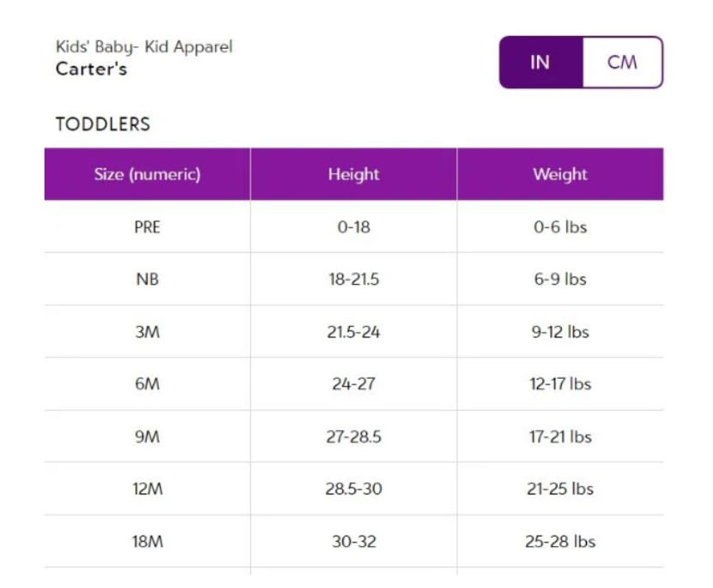
Task: Click the 0-6 lbs weight value
Action: tap(560, 227)
